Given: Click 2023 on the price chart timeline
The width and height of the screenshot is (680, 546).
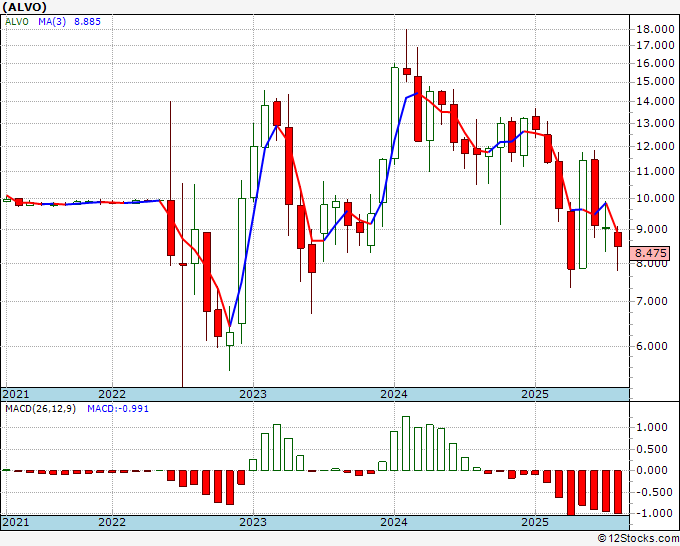Looking at the screenshot, I should click(253, 394).
